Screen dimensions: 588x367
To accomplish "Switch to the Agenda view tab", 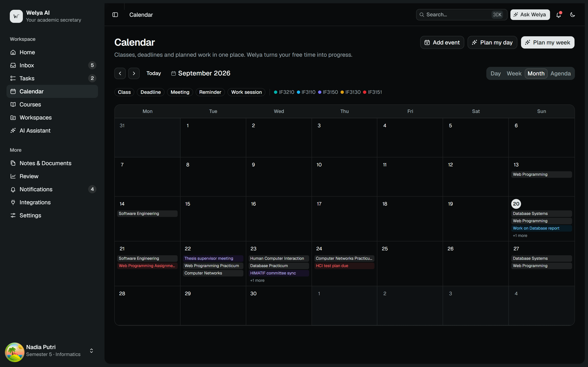I will tap(560, 74).
